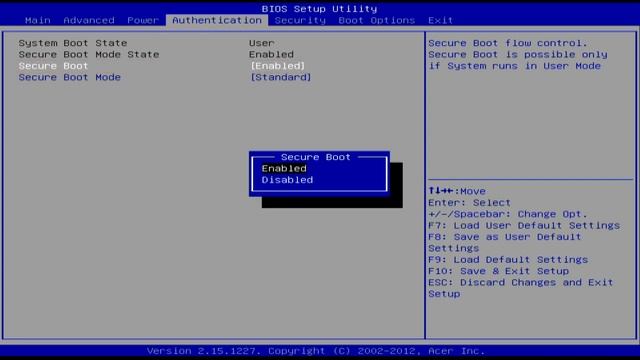Click the Secure Boot Mode State label
The image size is (640, 360).
(x=89, y=54)
